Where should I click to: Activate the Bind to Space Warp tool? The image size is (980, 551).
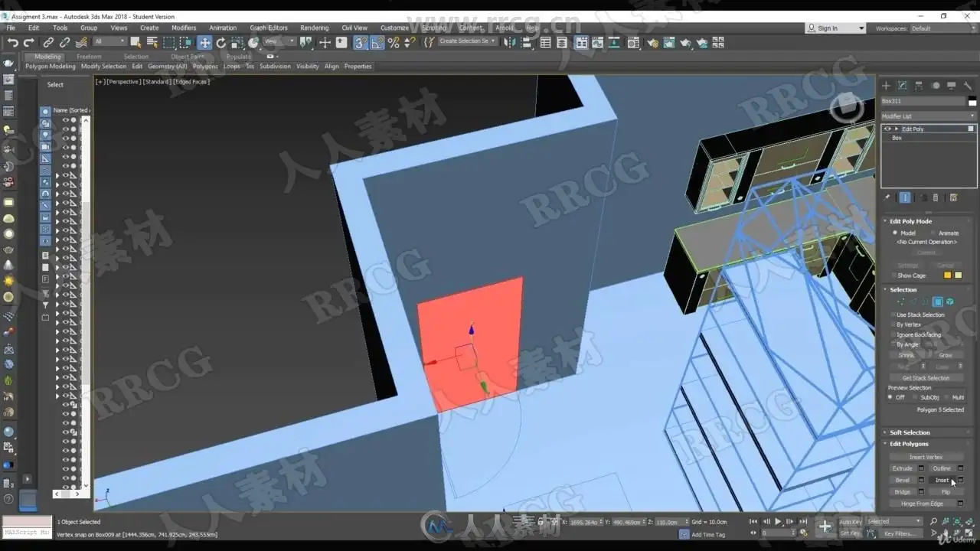(x=81, y=43)
